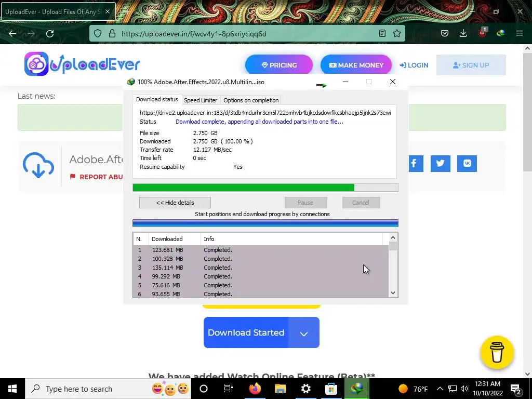Open Firefox downloads panel arrow

tap(463, 33)
